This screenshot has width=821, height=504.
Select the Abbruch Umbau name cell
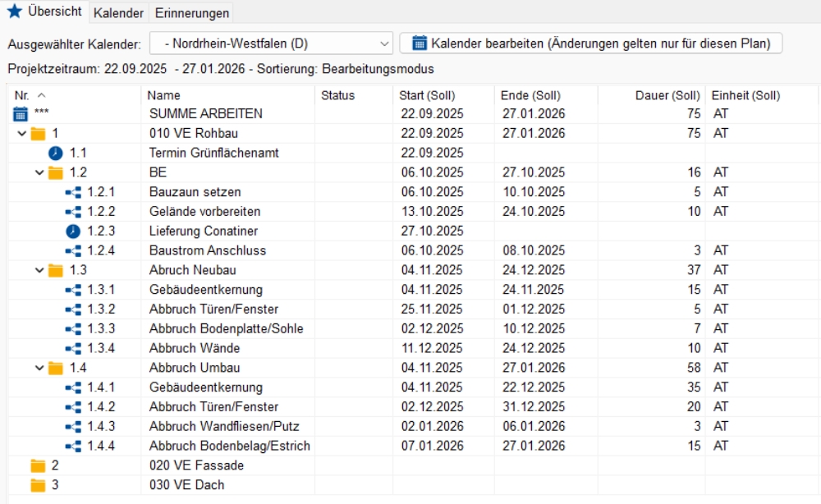pyautogui.click(x=227, y=368)
